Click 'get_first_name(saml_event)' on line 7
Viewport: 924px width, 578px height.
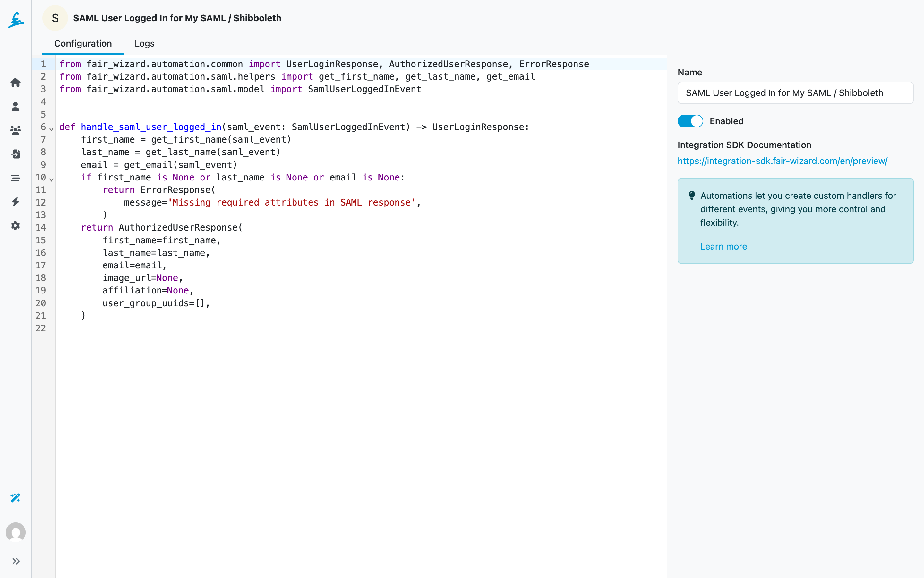pyautogui.click(x=221, y=140)
